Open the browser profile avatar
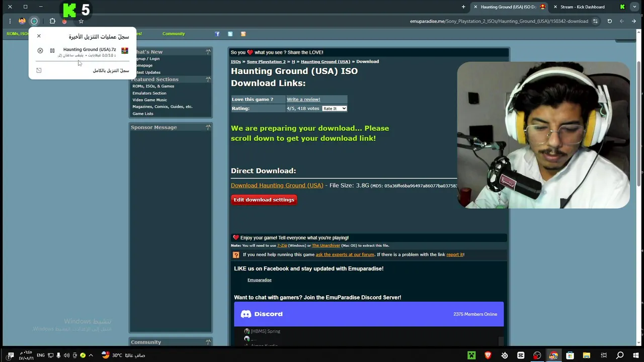Screen dimensions: 644x362 point(22,21)
